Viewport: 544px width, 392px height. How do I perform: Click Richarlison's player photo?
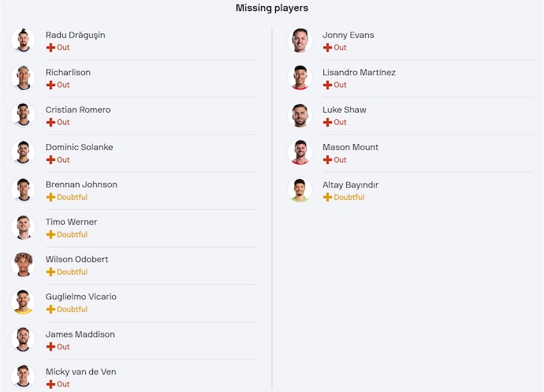[24, 78]
